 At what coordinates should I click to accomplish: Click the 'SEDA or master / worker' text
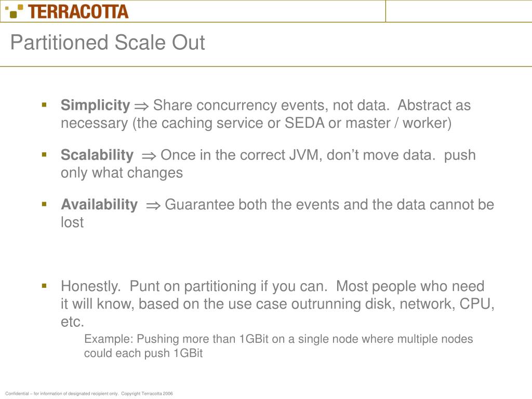tap(368, 123)
